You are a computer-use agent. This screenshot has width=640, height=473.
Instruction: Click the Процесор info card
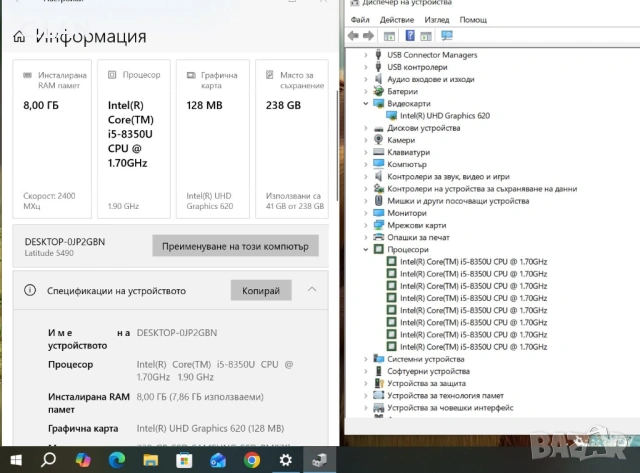click(134, 139)
